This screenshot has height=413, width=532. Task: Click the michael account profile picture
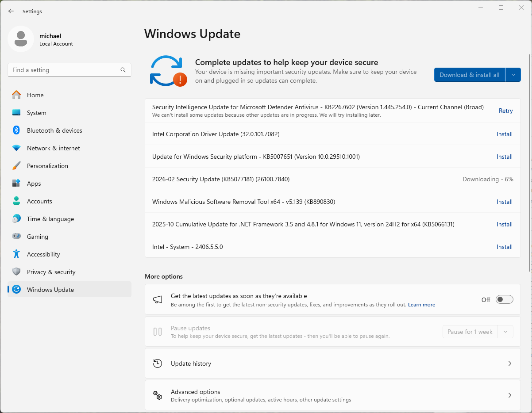click(x=20, y=39)
